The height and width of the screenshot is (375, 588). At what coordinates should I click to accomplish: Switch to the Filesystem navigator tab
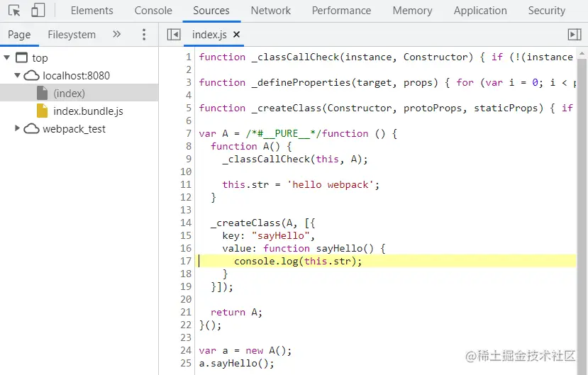click(72, 35)
